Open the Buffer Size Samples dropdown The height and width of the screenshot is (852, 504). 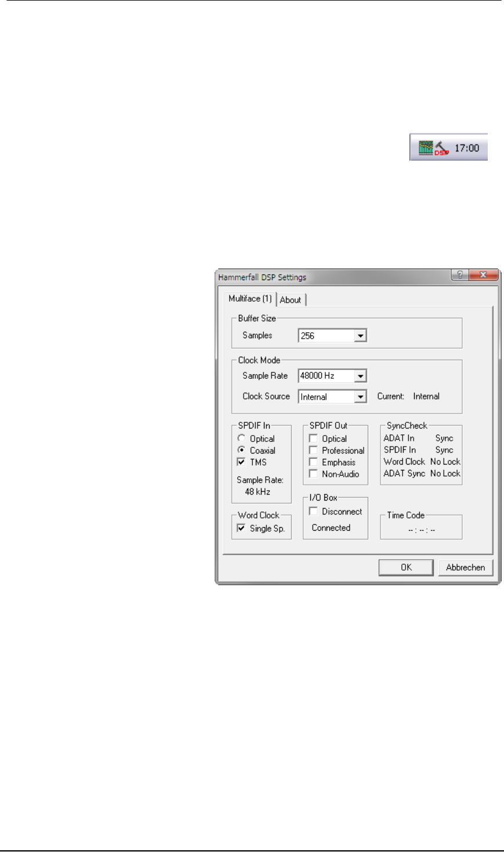coord(361,336)
